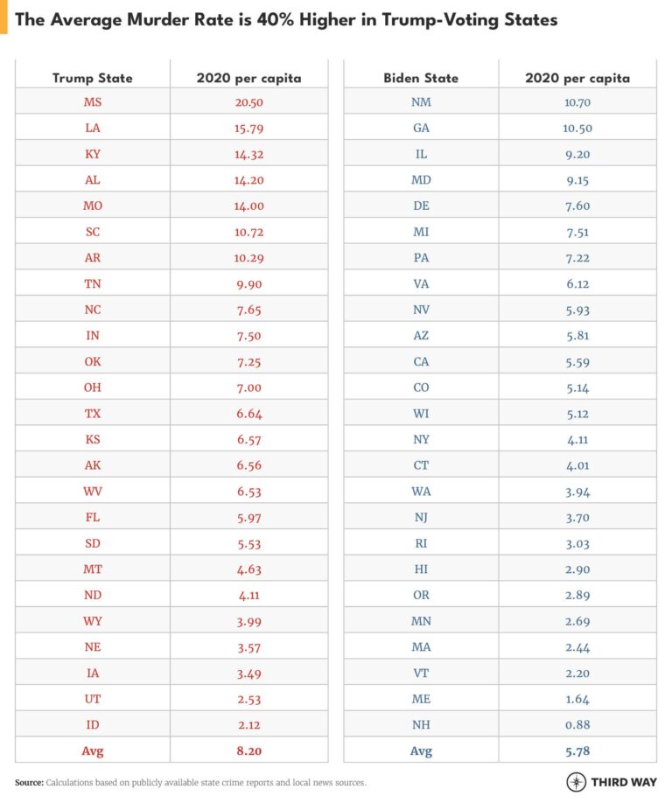
Task: Click the orange accent bar beside the title
Action: coord(3,17)
